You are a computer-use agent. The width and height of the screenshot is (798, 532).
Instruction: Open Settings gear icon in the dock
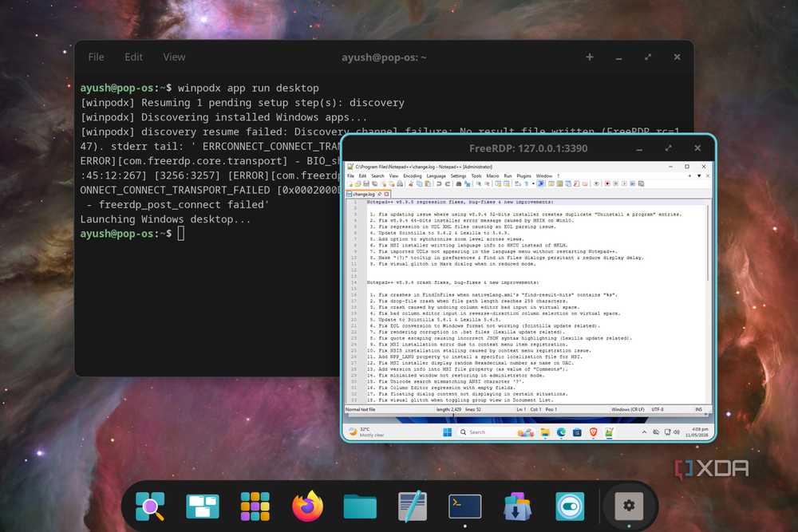(629, 506)
